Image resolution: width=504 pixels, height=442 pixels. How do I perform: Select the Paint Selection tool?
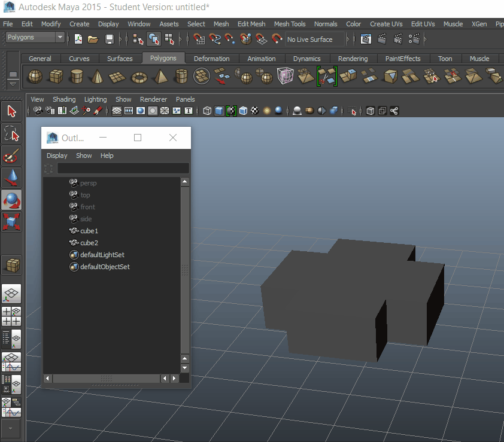(x=11, y=156)
